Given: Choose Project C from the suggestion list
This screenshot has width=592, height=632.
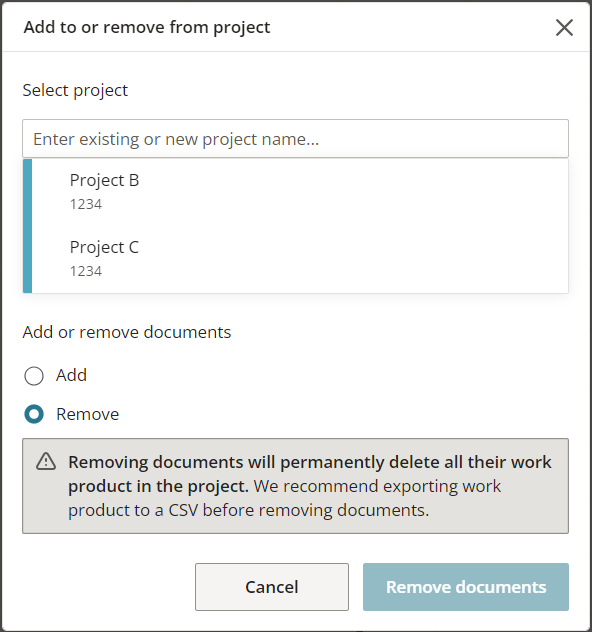Looking at the screenshot, I should [300, 259].
